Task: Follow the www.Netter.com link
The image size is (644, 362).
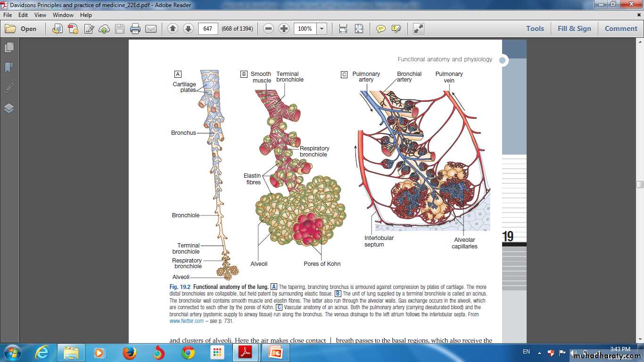Action: tap(187, 321)
